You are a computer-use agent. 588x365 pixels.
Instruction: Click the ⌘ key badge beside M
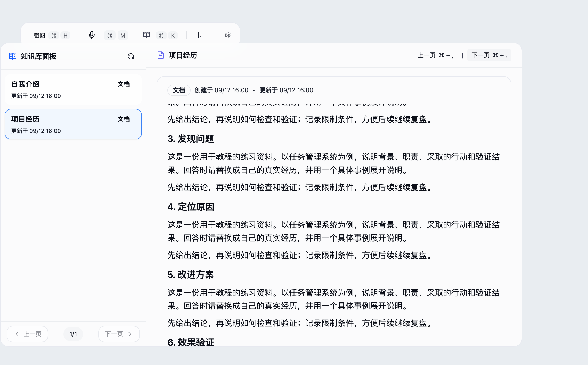click(x=109, y=35)
